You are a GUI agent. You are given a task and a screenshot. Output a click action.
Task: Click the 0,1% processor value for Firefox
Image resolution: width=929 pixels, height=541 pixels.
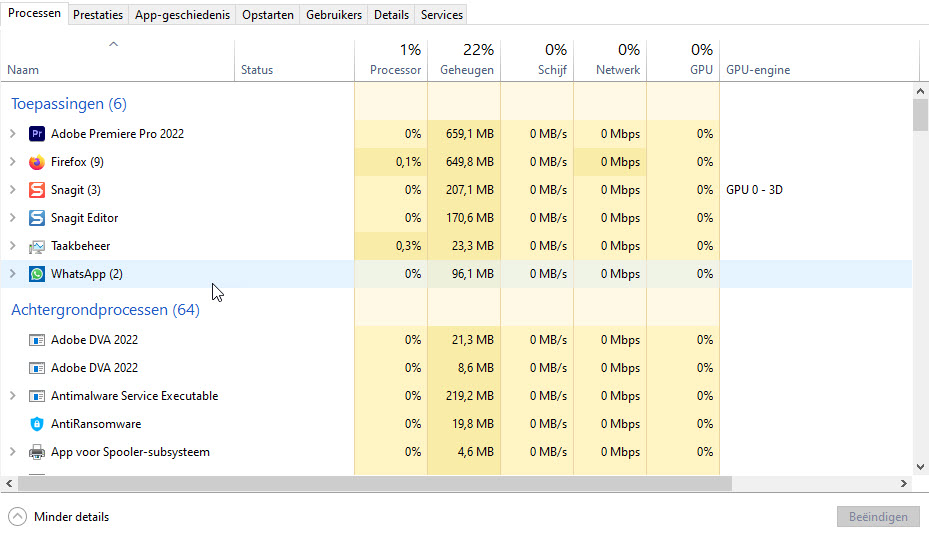coord(408,162)
